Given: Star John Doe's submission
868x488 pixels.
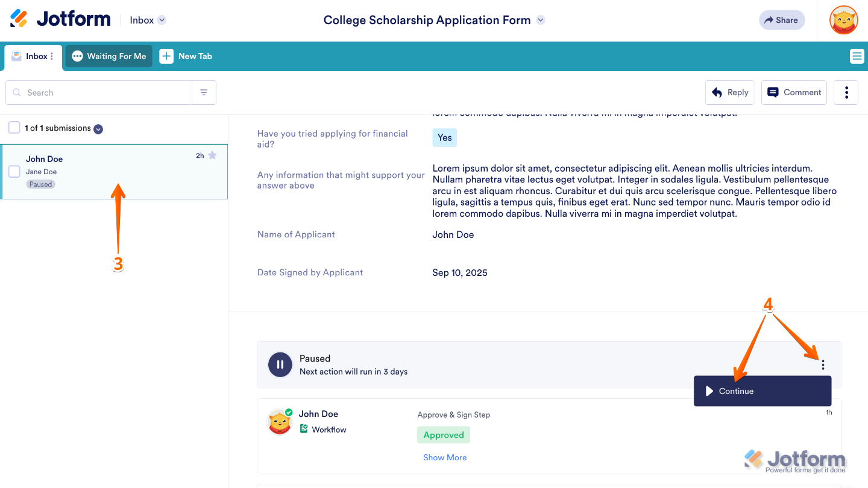Looking at the screenshot, I should point(212,155).
